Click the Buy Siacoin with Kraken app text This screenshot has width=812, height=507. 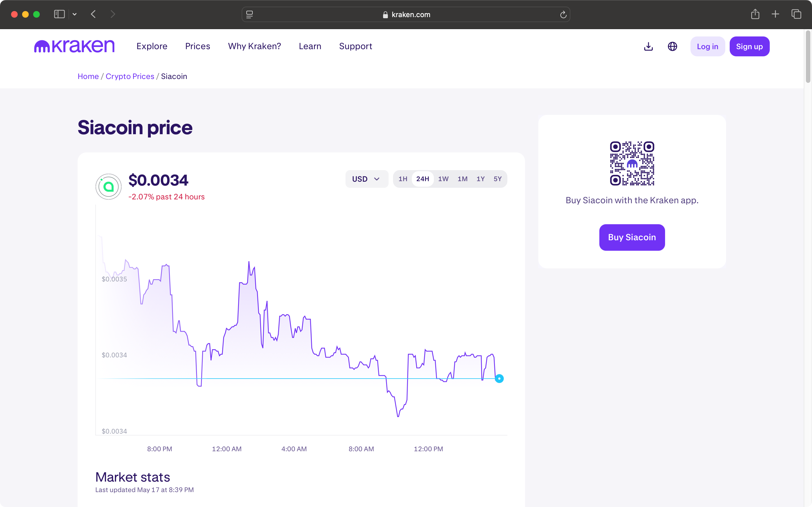632,200
